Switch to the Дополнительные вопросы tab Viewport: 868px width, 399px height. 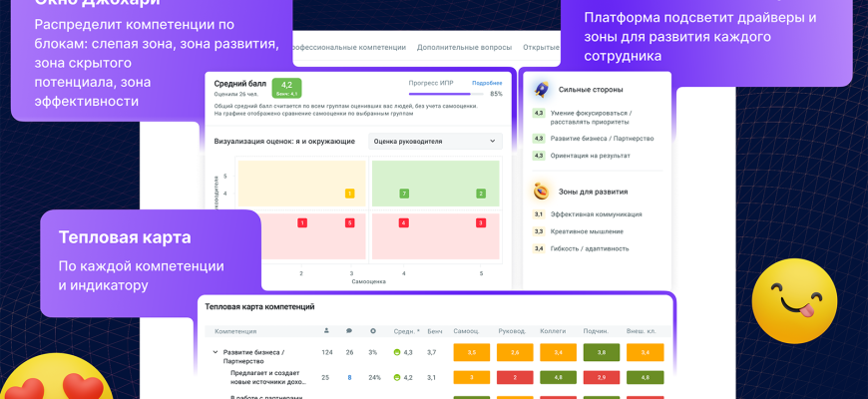point(464,47)
